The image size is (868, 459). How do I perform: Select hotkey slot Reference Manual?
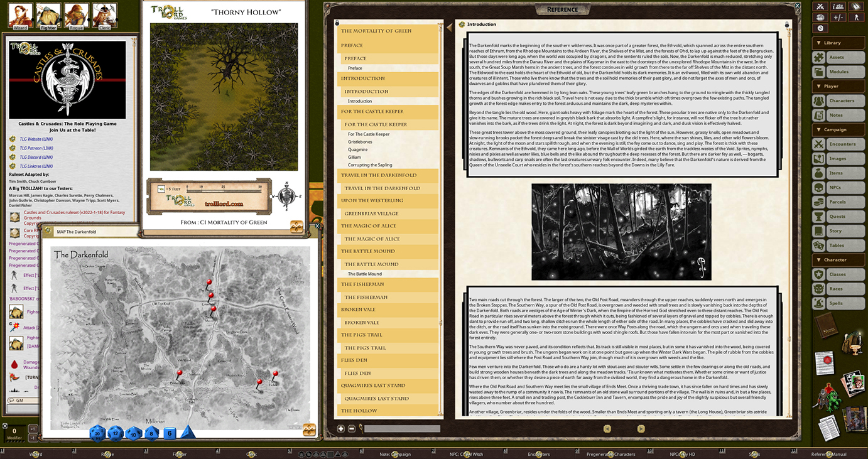coord(828,454)
